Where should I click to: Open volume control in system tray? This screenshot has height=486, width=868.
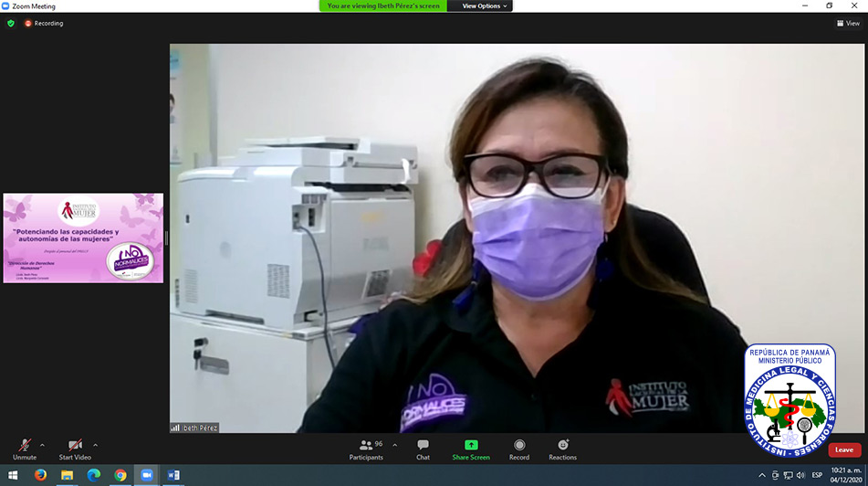click(800, 475)
